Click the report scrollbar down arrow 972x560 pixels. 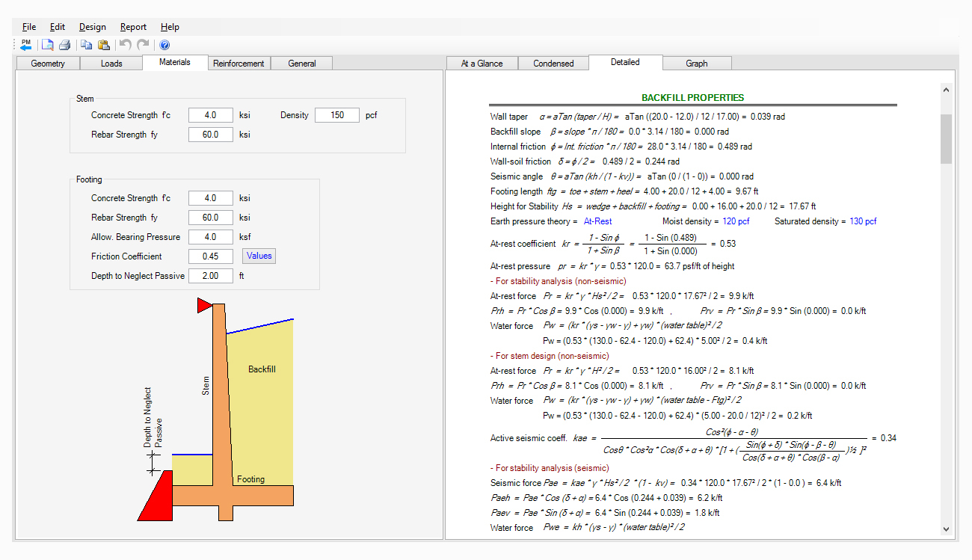946,529
